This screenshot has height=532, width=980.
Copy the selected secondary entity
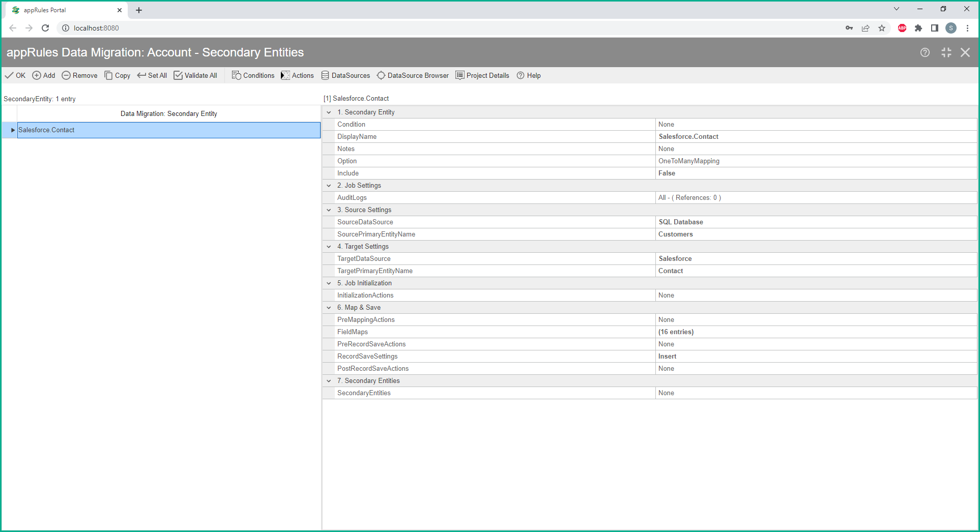pos(118,75)
